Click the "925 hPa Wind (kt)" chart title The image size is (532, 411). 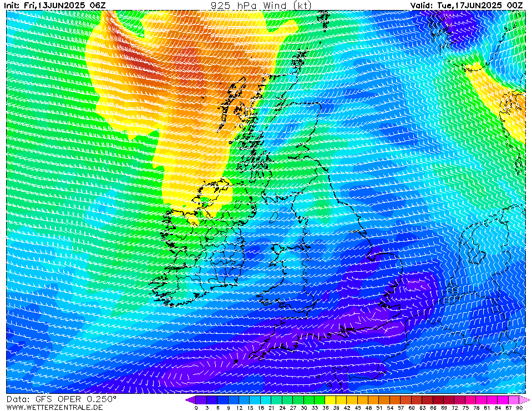click(261, 6)
